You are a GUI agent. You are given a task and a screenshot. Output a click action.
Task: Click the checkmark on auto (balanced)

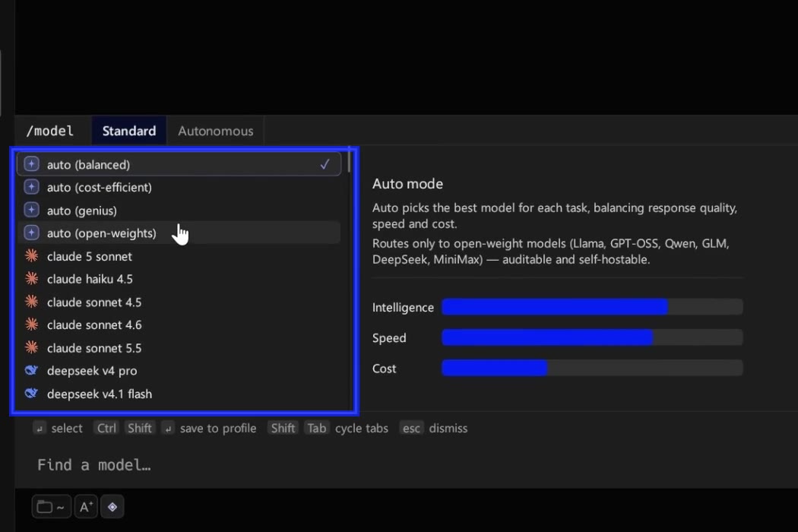[x=325, y=164]
